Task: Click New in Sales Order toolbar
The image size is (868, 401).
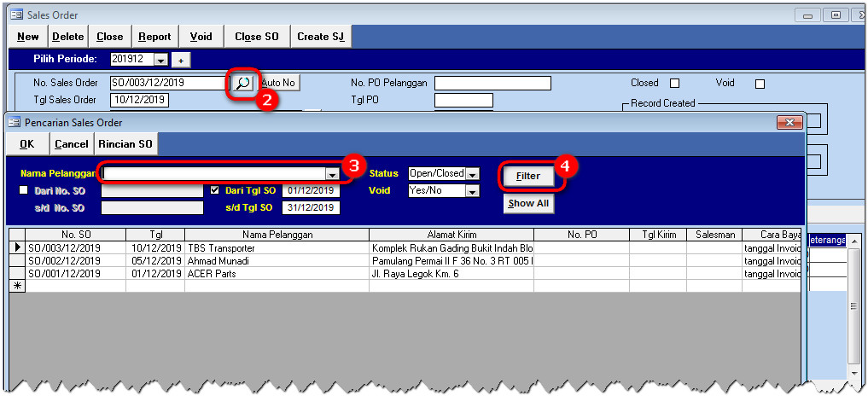Action: click(28, 37)
